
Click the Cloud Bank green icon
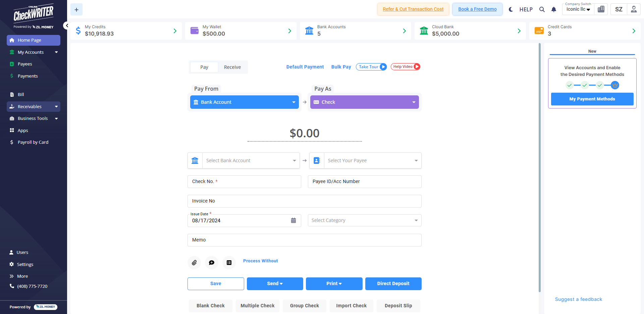(424, 31)
